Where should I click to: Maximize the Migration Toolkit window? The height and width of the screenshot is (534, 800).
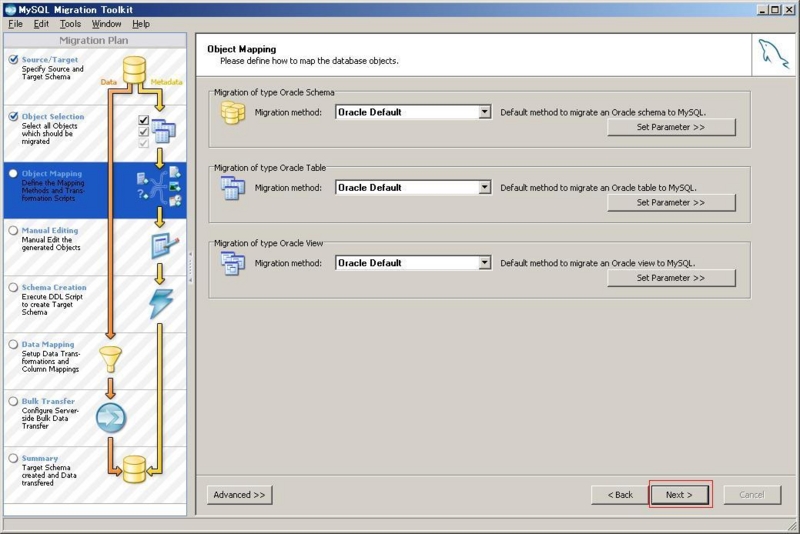point(775,10)
